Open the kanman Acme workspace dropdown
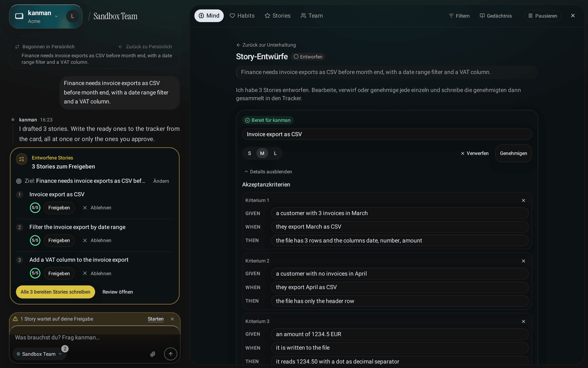588x368 pixels. click(43, 16)
